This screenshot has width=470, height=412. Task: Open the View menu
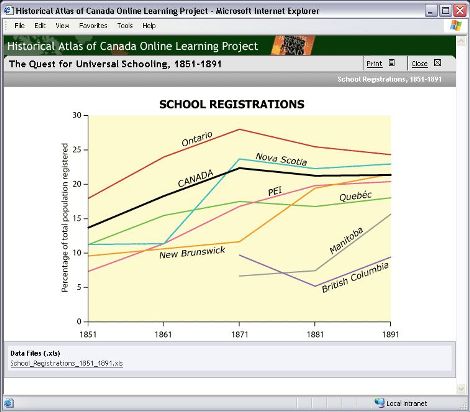pos(62,26)
